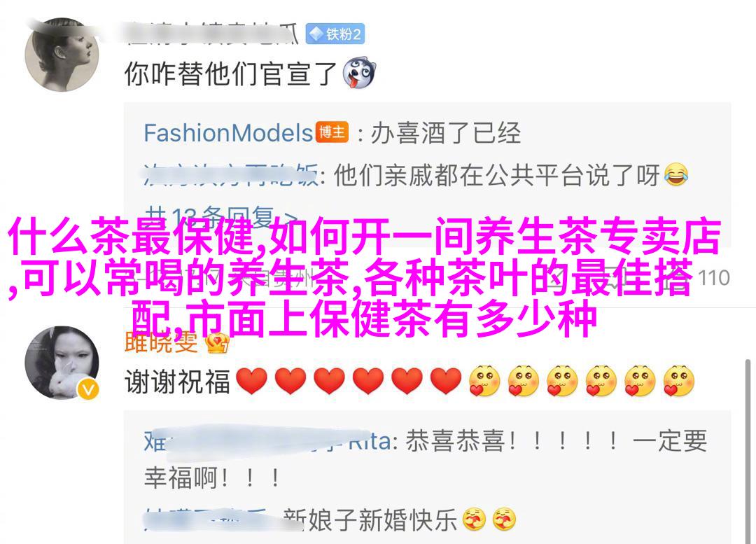Viewport: 756px width, 544px height.
Task: Select the comment 你咋替他们官宣了
Action: coord(230,74)
